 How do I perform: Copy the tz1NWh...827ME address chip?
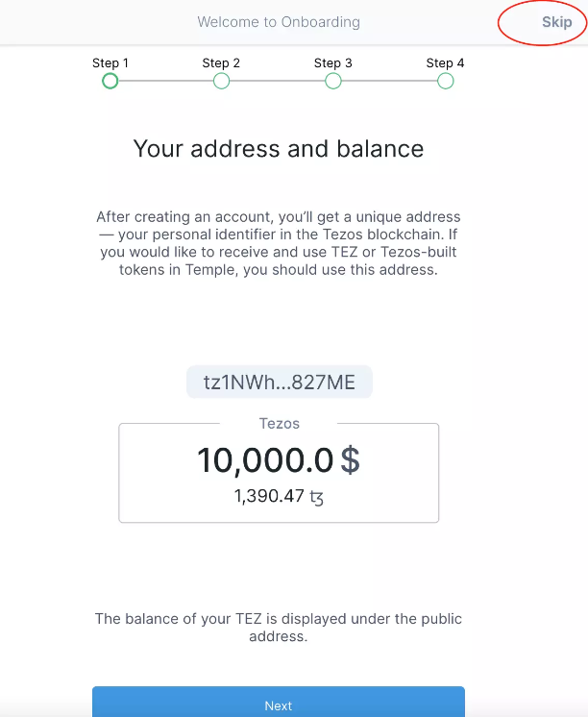tap(279, 383)
